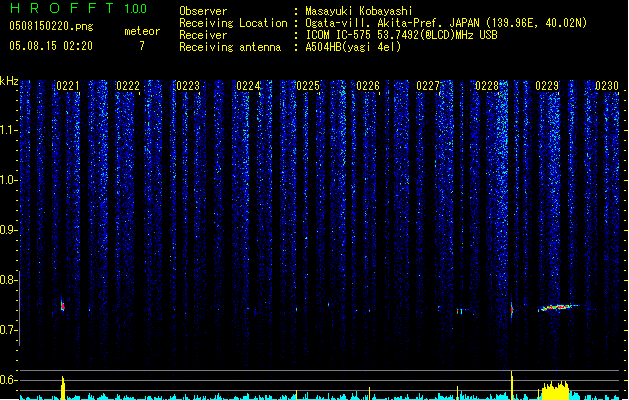Click the HROFFT title text
The width and height of the screenshot is (629, 400).
[62, 8]
